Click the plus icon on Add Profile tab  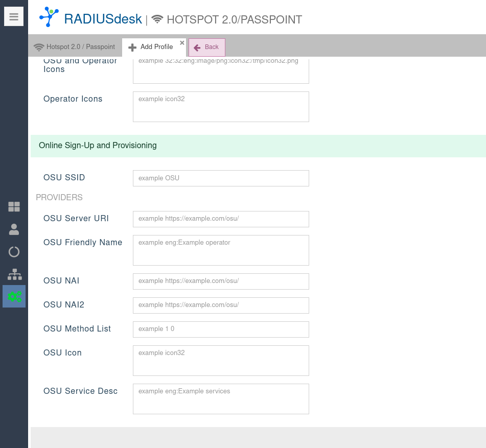tap(132, 48)
